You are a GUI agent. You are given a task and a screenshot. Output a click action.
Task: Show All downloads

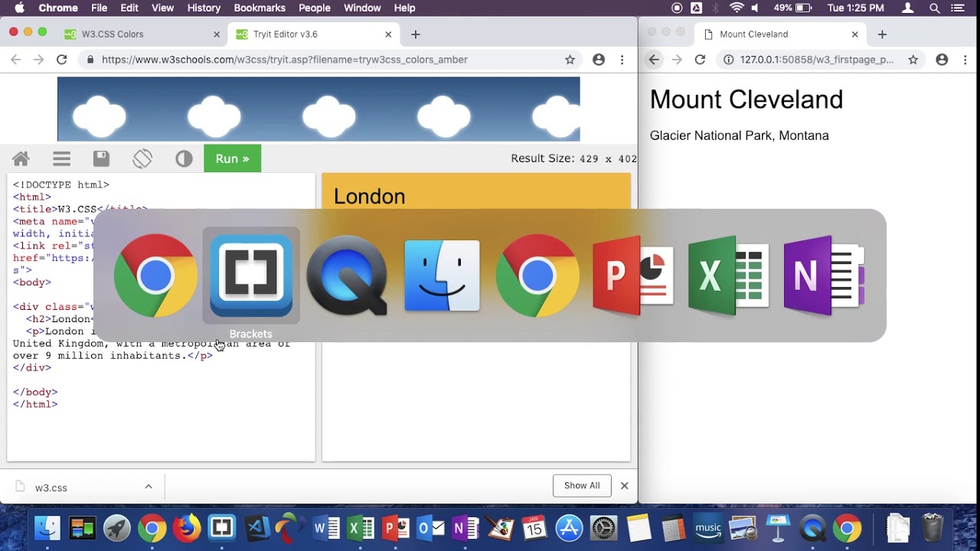(x=582, y=486)
